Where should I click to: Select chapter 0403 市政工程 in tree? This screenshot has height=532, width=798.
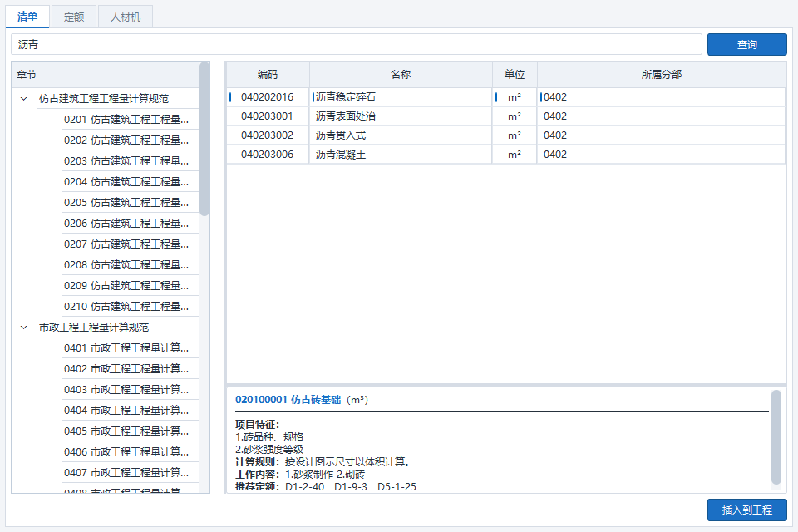click(126, 390)
